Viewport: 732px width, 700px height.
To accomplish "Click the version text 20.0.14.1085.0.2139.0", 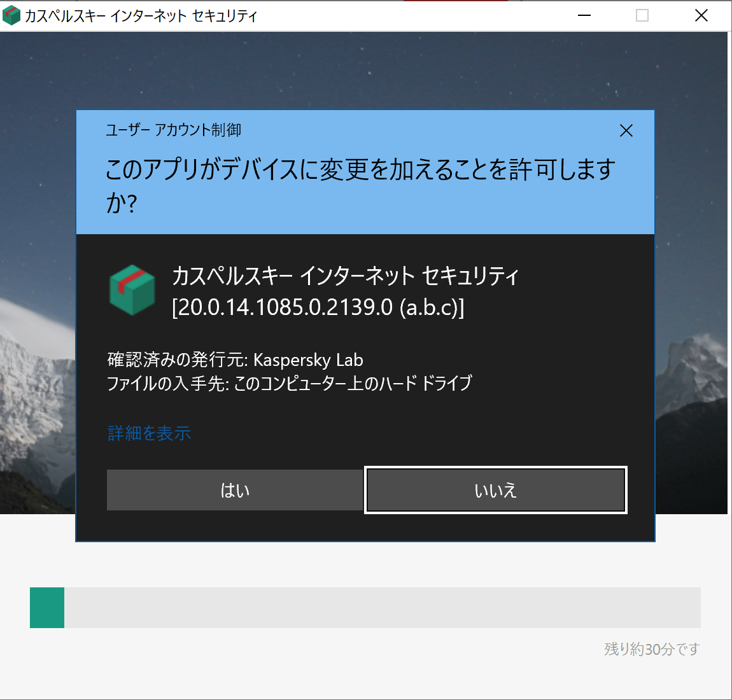I will (318, 307).
